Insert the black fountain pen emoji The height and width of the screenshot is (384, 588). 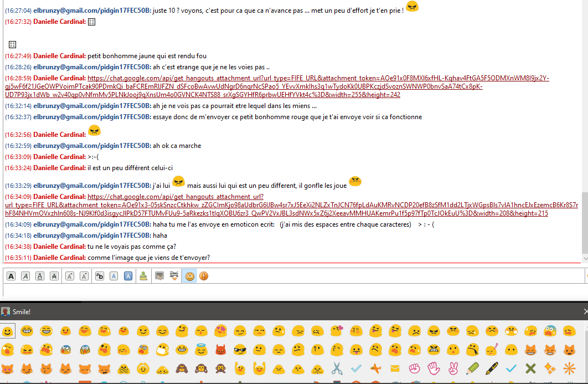pyautogui.click(x=492, y=369)
